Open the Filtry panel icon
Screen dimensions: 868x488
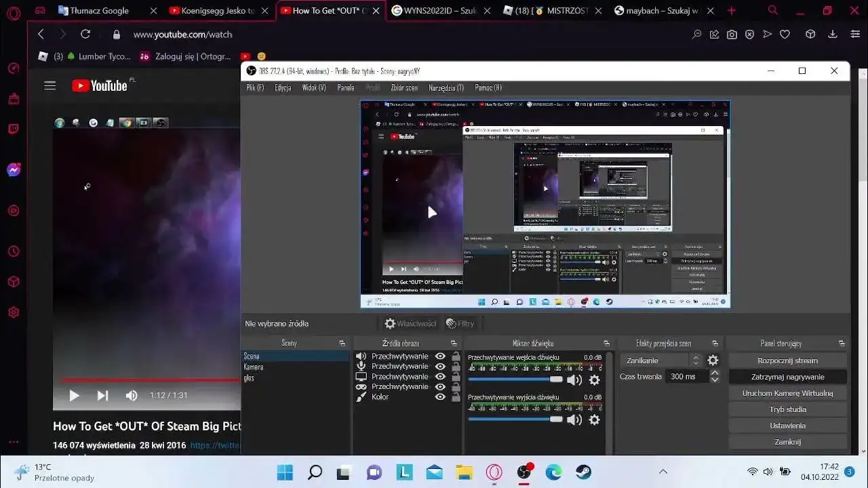[x=450, y=323]
